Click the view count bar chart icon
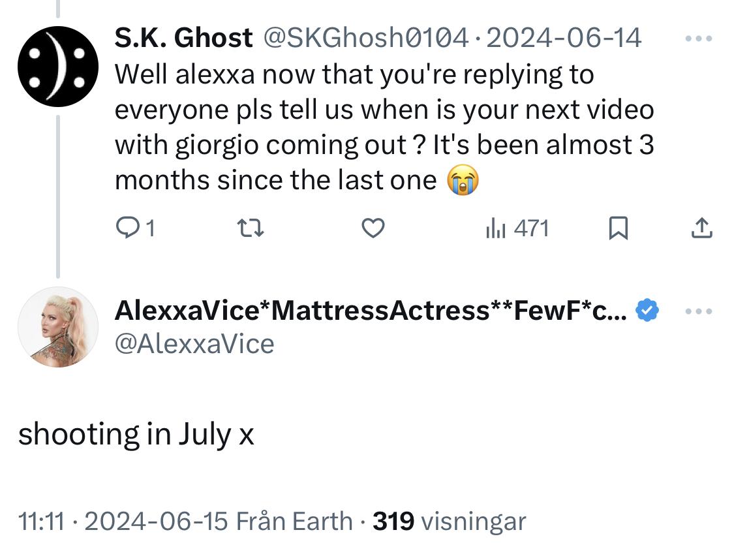The height and width of the screenshot is (560, 734). point(496,228)
